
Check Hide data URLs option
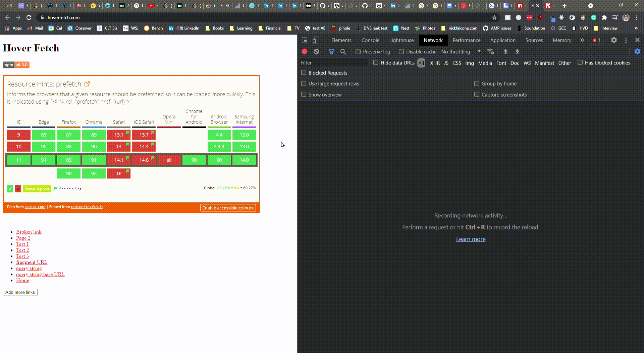click(376, 63)
